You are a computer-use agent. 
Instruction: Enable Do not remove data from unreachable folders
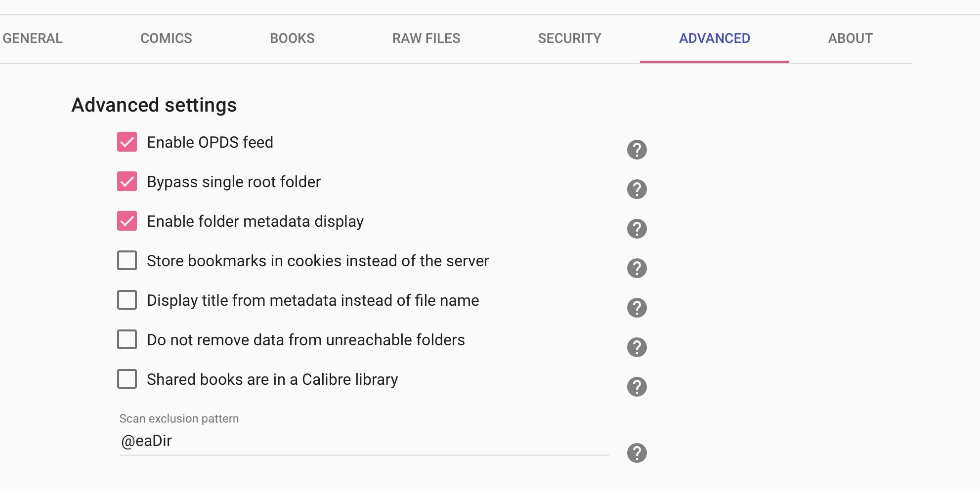click(127, 340)
